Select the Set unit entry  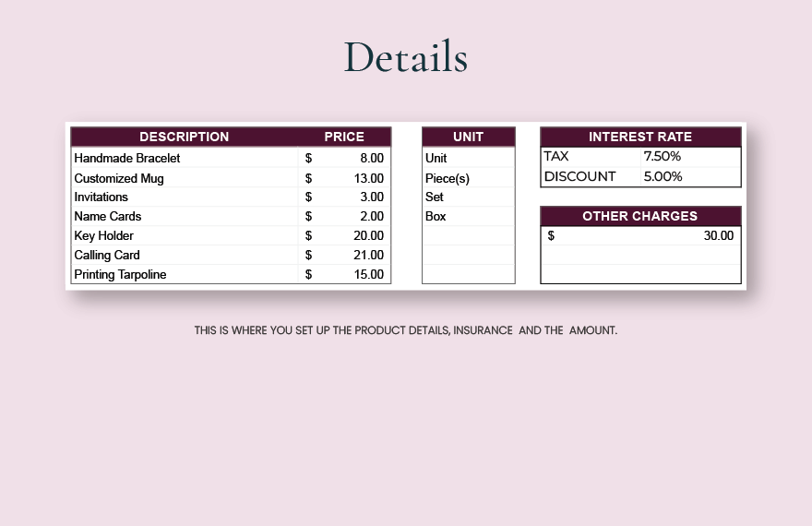point(435,197)
